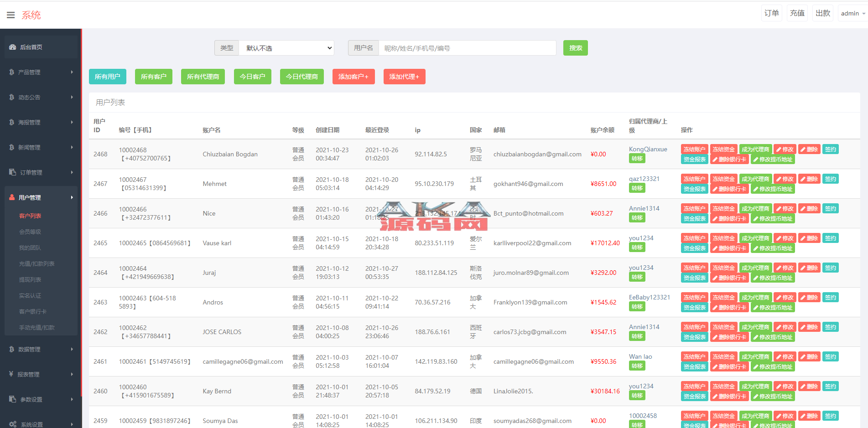
Task: Click 冻结账户 for user Nice
Action: [694, 209]
